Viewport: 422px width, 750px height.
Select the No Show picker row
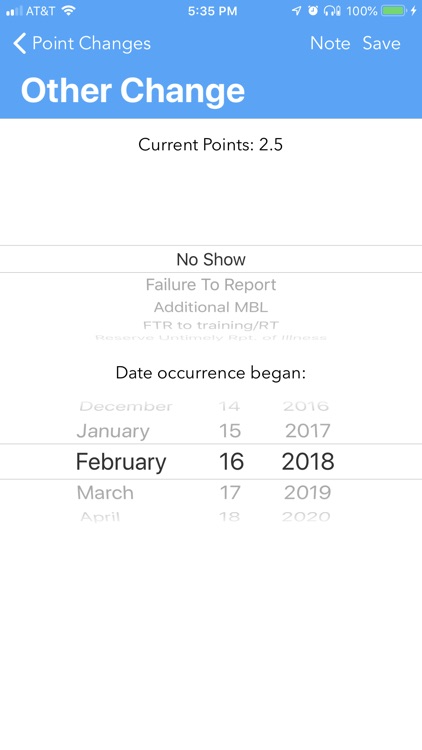[211, 259]
